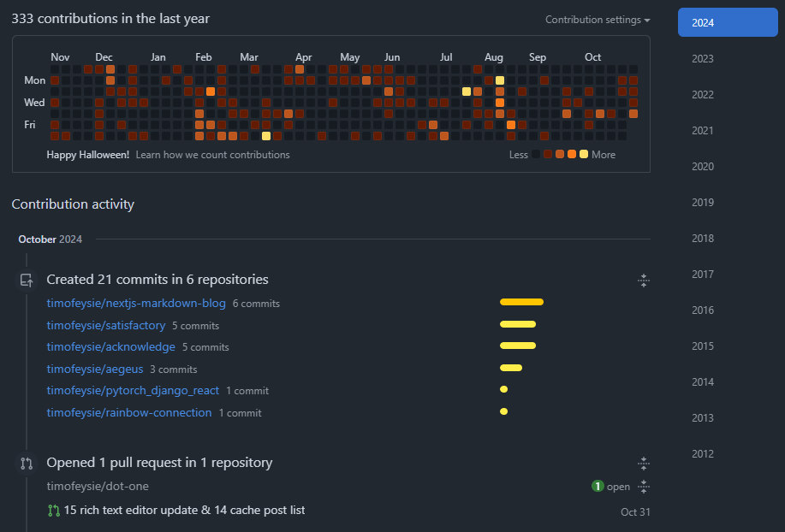
Task: Click the Happy Halloween! text
Action: pyautogui.click(x=88, y=155)
